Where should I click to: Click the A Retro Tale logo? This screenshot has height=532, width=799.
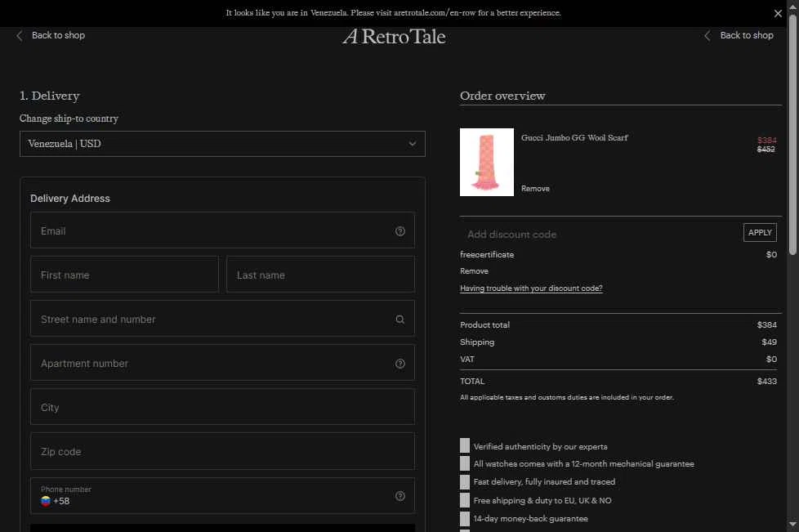(395, 36)
